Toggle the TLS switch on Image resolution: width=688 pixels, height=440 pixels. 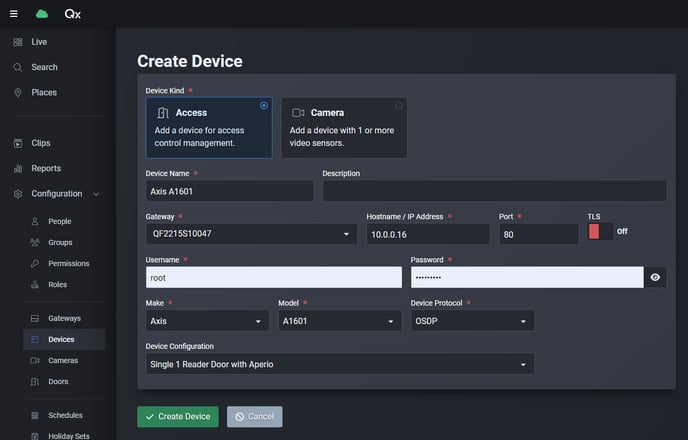pos(600,231)
